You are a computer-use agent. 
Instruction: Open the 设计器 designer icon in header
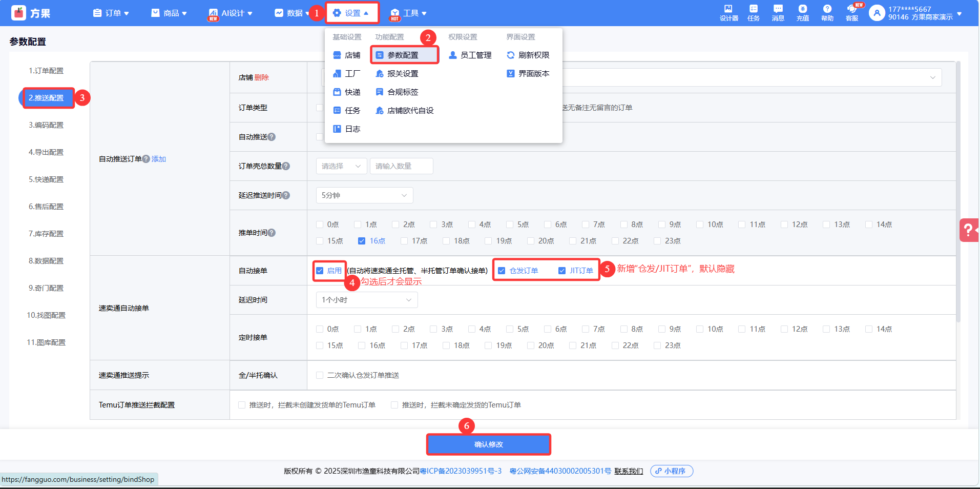pos(728,12)
